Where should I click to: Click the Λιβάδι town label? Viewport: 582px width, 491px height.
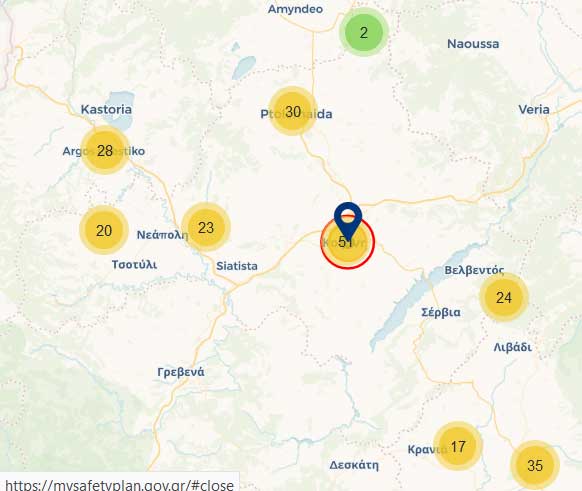(x=513, y=347)
